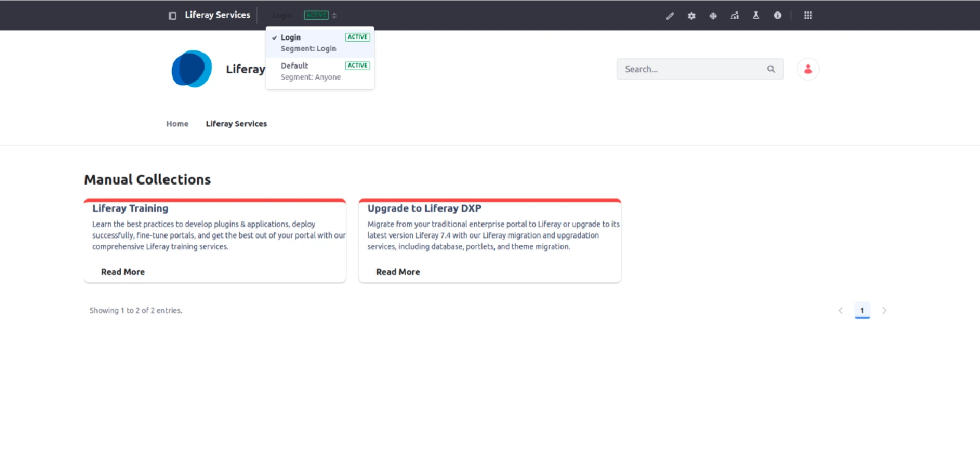
Task: Focus the Search input field
Action: 700,69
